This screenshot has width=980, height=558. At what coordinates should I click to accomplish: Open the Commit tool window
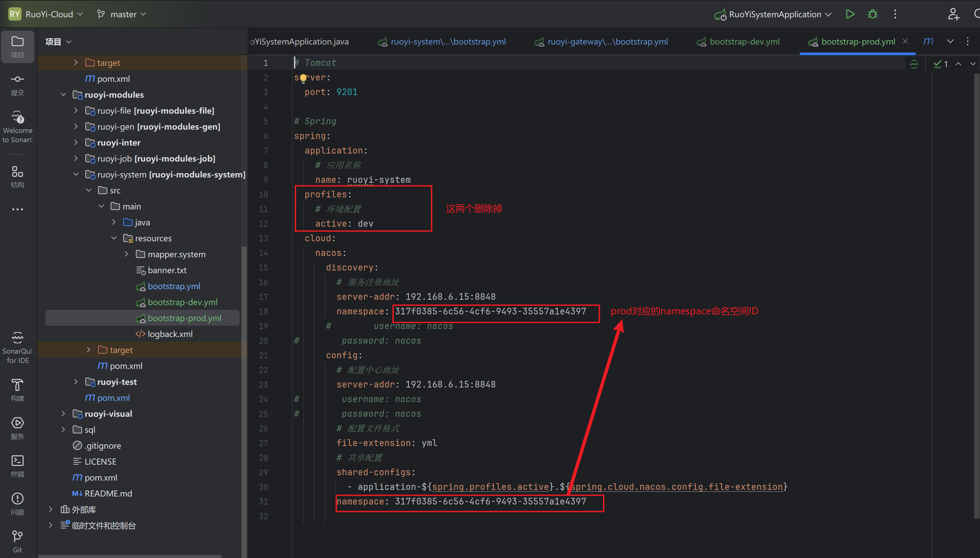coord(17,84)
